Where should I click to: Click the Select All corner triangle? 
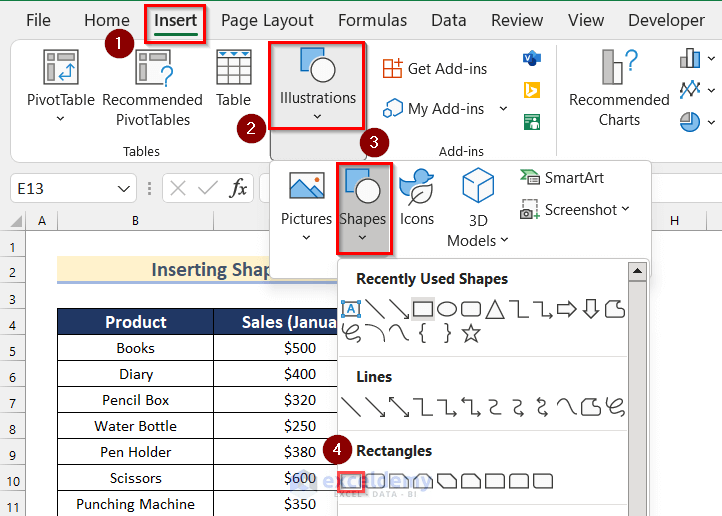[x=16, y=222]
